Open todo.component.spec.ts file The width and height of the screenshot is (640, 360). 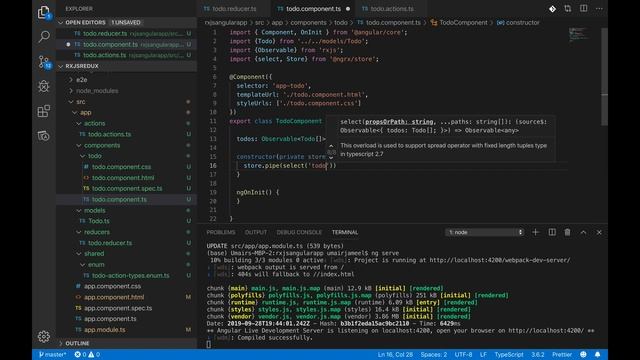coord(127,189)
